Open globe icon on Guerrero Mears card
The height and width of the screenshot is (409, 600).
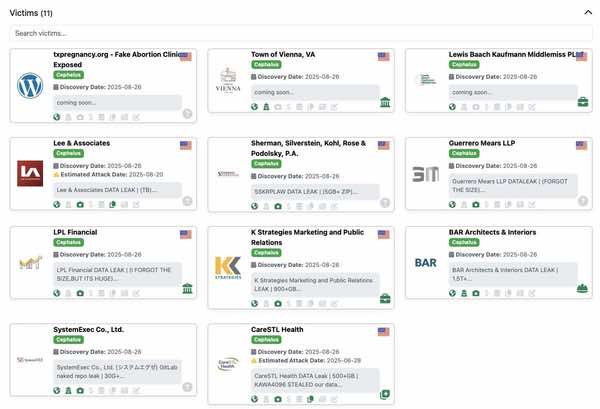coord(452,204)
